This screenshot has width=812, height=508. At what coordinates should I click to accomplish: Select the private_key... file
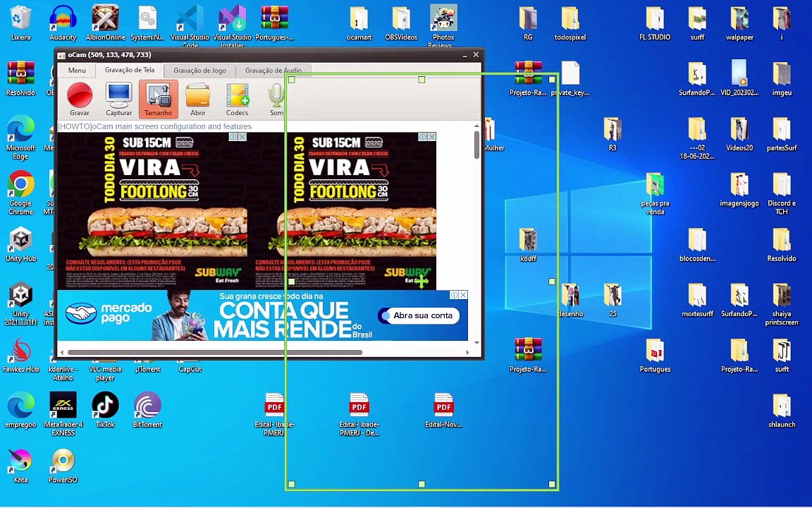[570, 78]
